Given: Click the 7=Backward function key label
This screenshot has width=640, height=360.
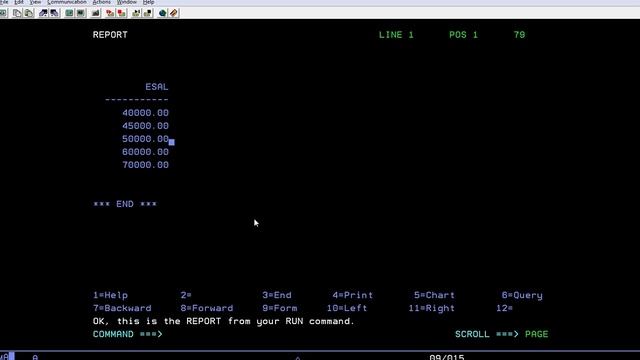Looking at the screenshot, I should [x=122, y=308].
